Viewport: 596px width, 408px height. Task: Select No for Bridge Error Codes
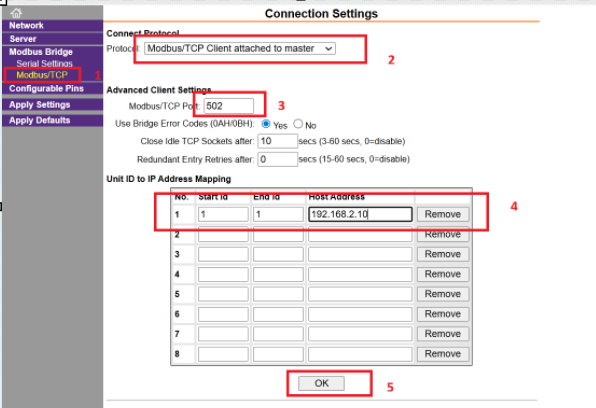(298, 124)
